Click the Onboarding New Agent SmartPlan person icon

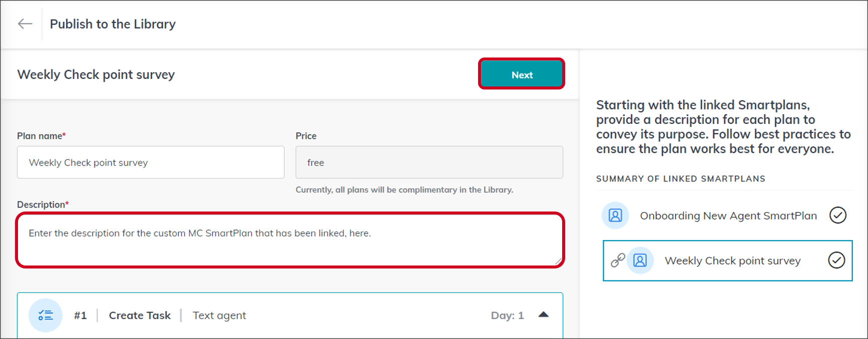coord(615,215)
